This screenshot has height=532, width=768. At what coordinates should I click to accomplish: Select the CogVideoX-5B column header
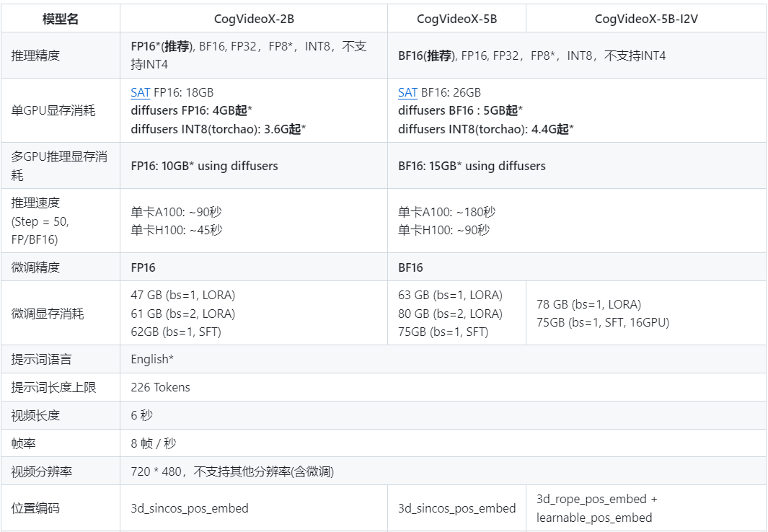(x=456, y=19)
